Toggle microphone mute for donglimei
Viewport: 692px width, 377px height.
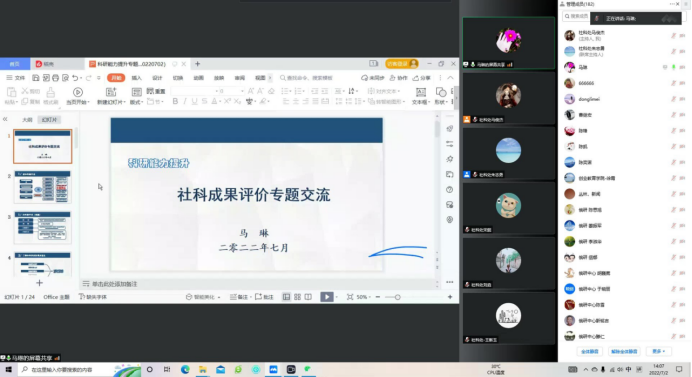pyautogui.click(x=673, y=99)
